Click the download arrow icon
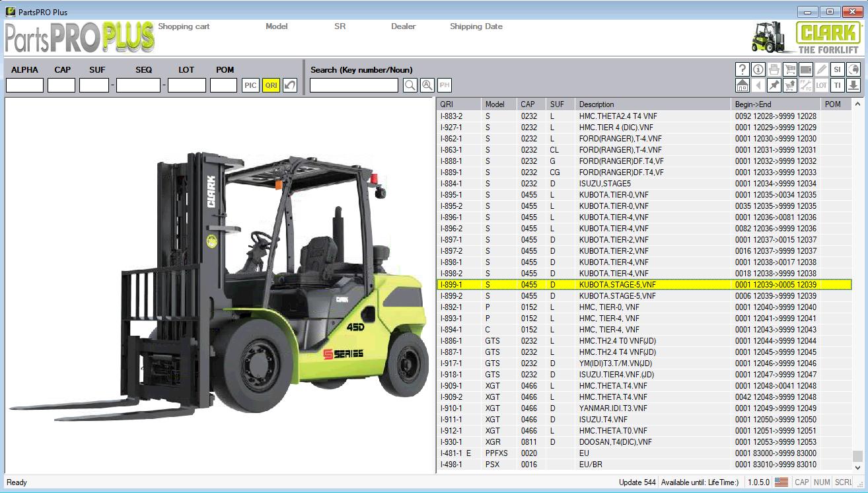The image size is (868, 493). coord(853,85)
